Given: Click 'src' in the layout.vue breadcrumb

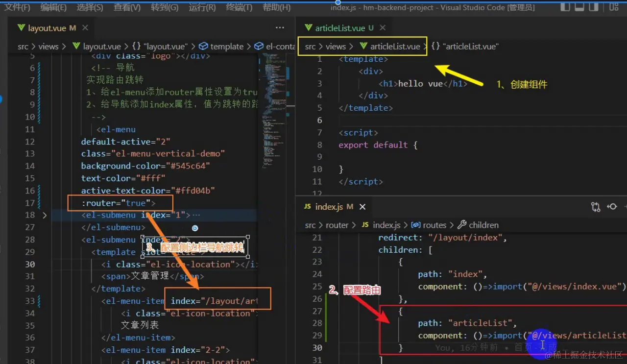Looking at the screenshot, I should tap(23, 47).
